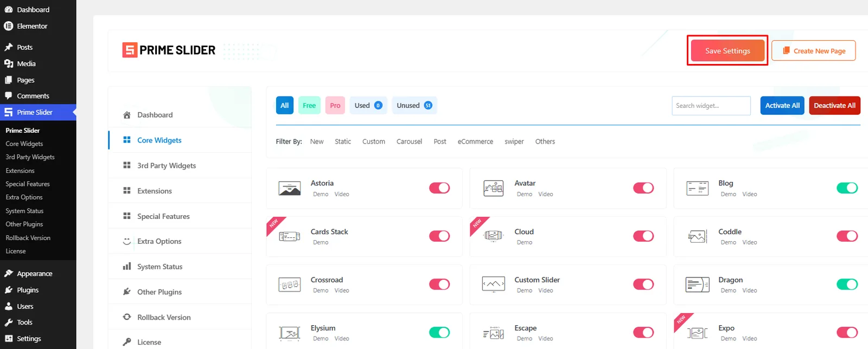The image size is (868, 349).
Task: Open System Status in admin submenu
Action: [x=24, y=211]
